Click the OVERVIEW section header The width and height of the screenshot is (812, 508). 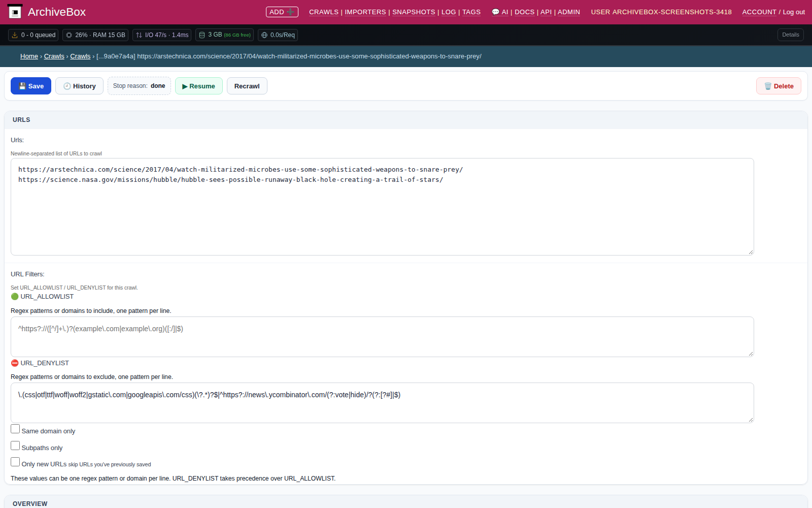click(x=406, y=503)
